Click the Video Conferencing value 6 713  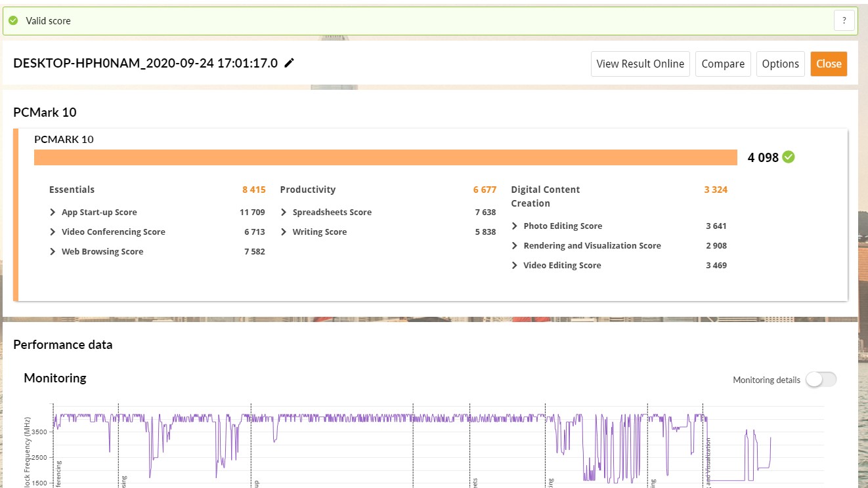pyautogui.click(x=255, y=232)
